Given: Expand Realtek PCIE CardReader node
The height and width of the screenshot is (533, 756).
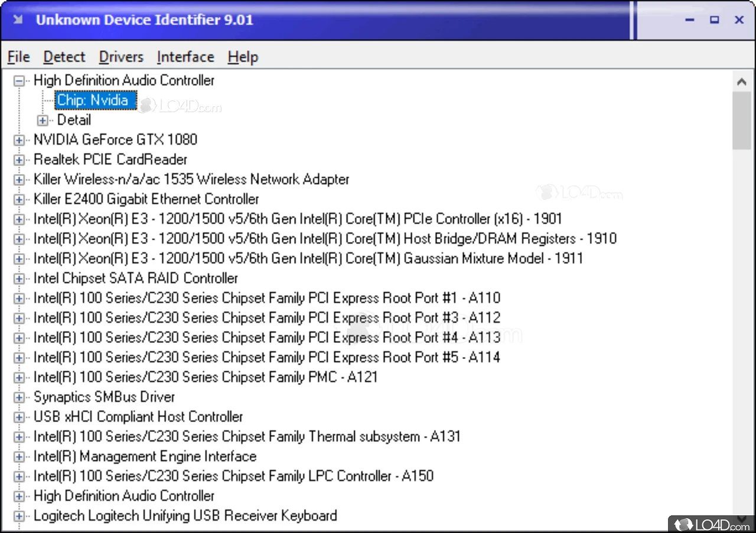Looking at the screenshot, I should (19, 160).
